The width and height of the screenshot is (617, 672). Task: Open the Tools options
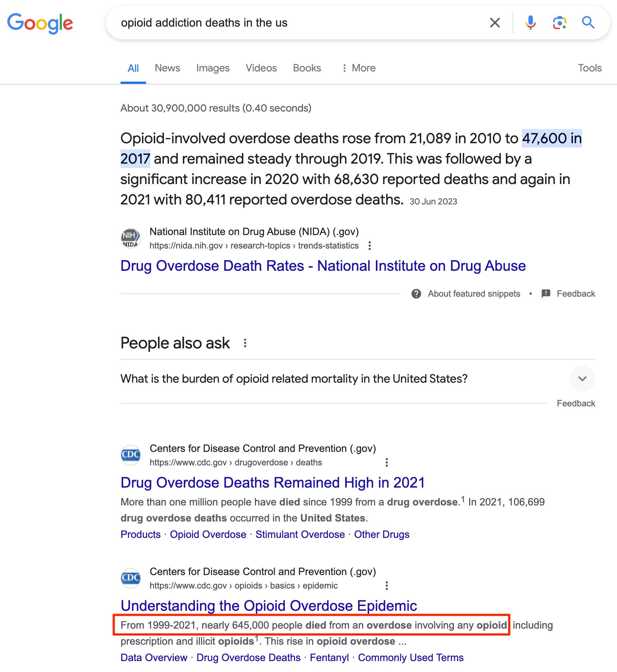(590, 68)
